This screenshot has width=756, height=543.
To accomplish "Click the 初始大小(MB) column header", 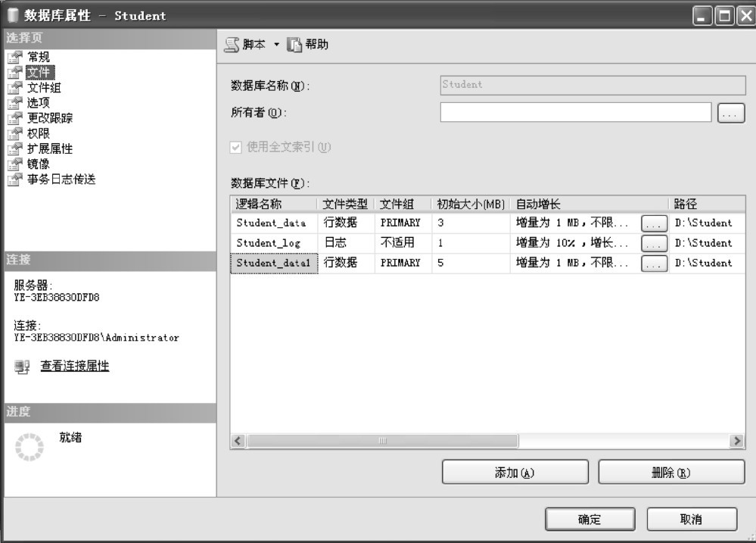I will [471, 204].
